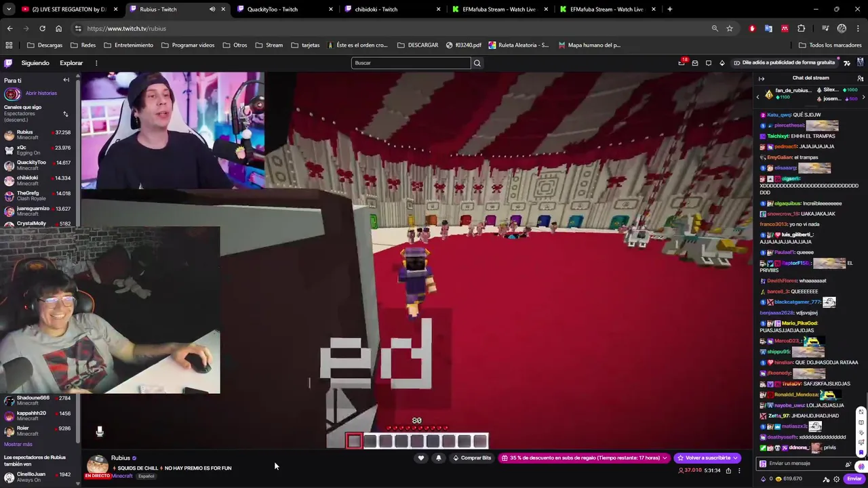
Task: Click the Comprar Bits button
Action: 471,458
